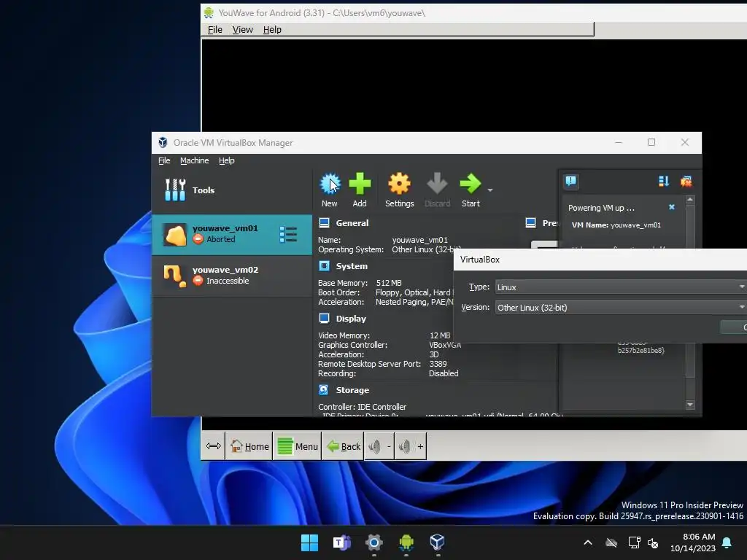
Task: Click YouWave Back button
Action: [343, 446]
